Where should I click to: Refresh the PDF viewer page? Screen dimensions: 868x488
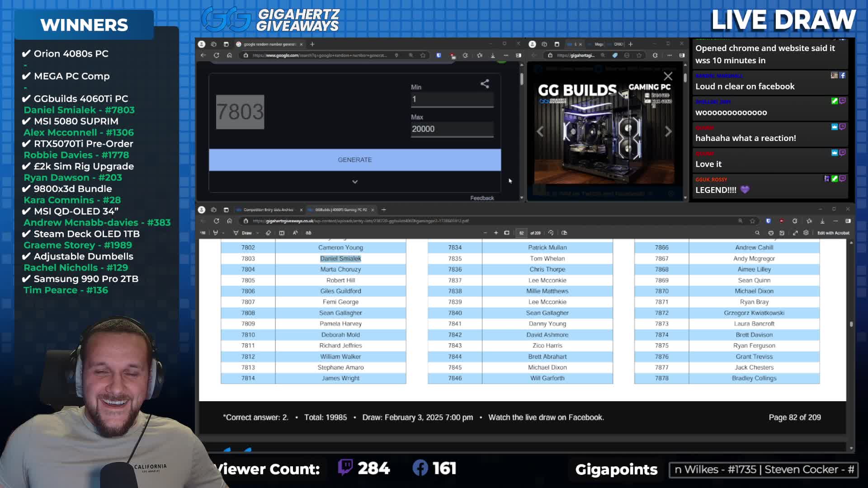[217, 221]
